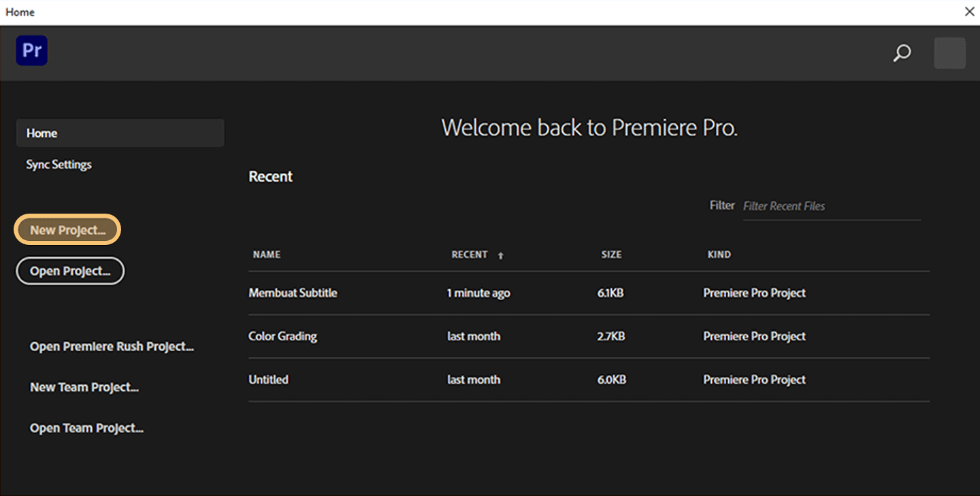
Task: Open search with the magnifier icon
Action: click(x=902, y=53)
